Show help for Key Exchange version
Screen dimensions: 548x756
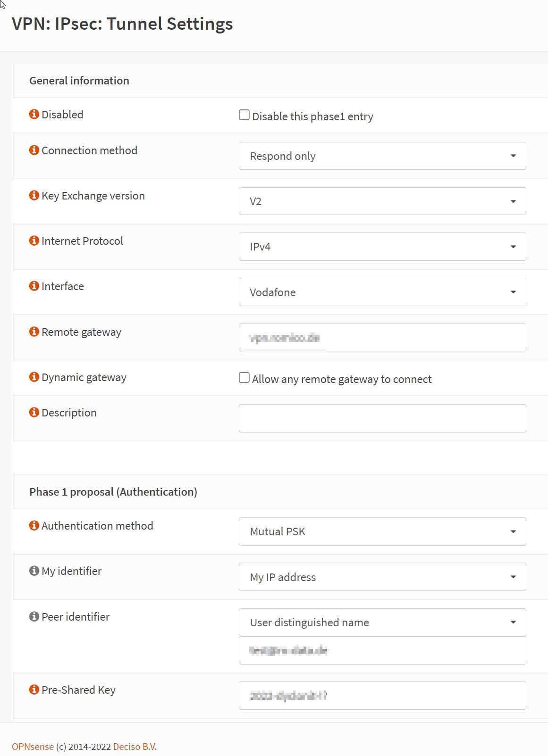click(x=34, y=195)
